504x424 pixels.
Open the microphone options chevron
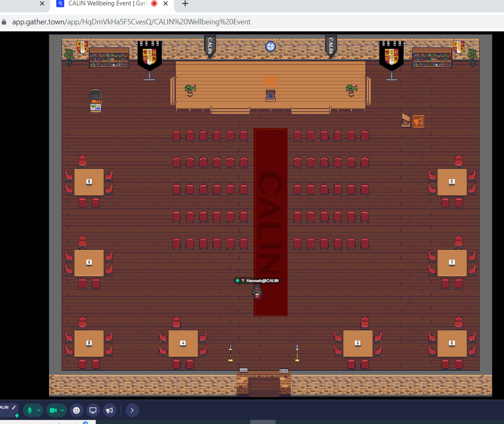tap(39, 410)
